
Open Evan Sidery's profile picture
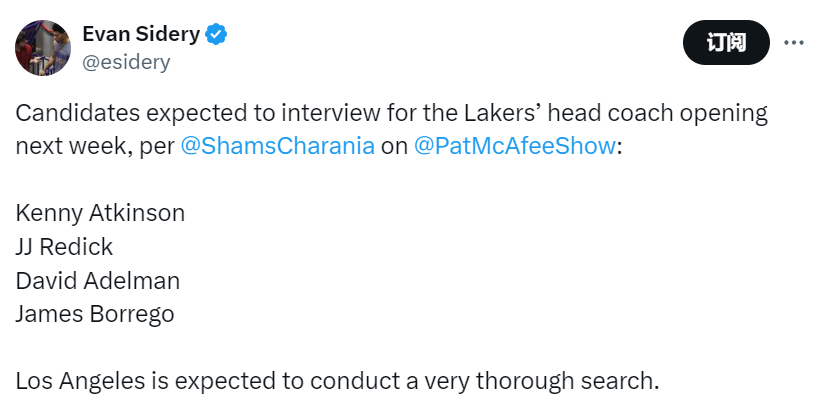pos(43,48)
